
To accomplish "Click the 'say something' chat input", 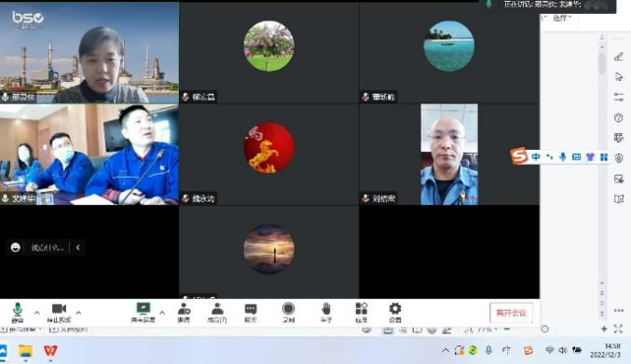I will tap(48, 248).
